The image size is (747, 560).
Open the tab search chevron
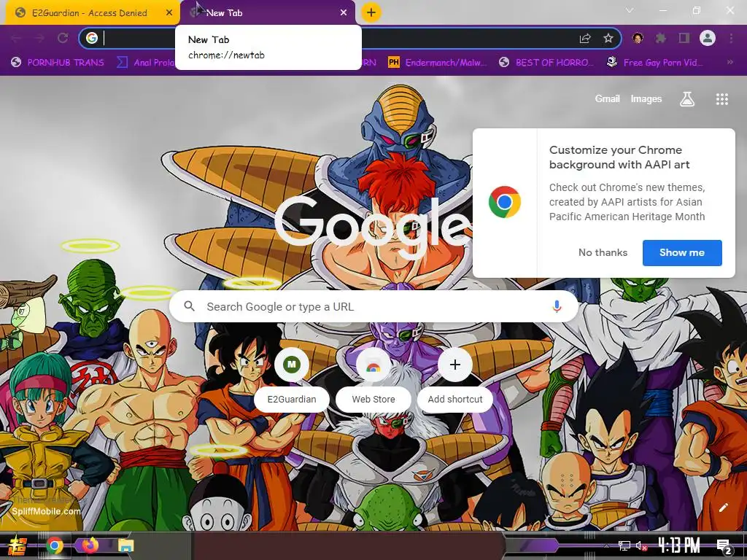click(x=630, y=10)
